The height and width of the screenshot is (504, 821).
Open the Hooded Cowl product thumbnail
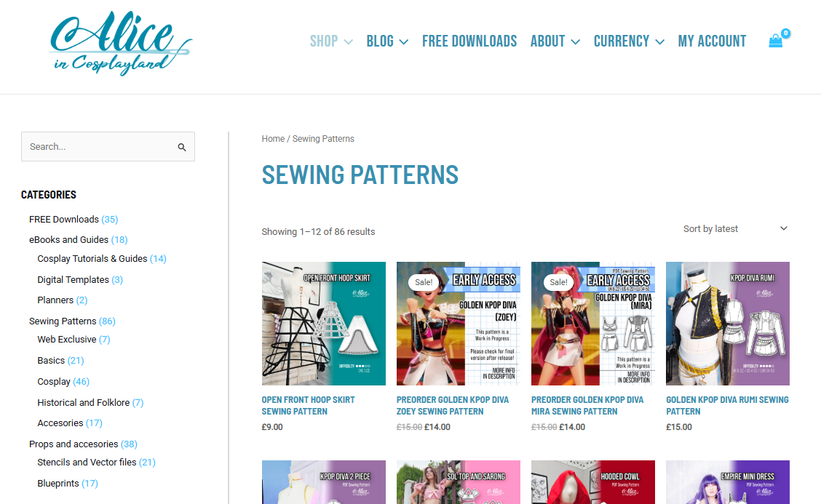(x=592, y=482)
